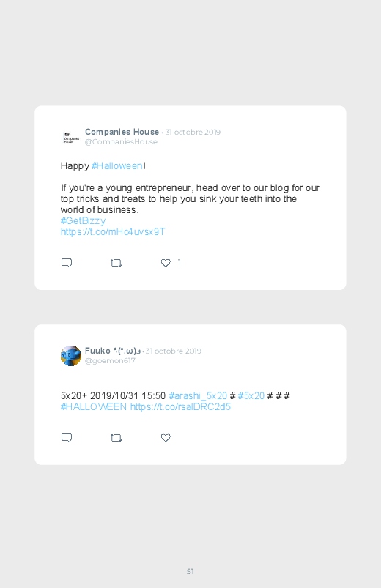
Task: Retweet the Companies House Halloween tweet
Action: pos(116,264)
